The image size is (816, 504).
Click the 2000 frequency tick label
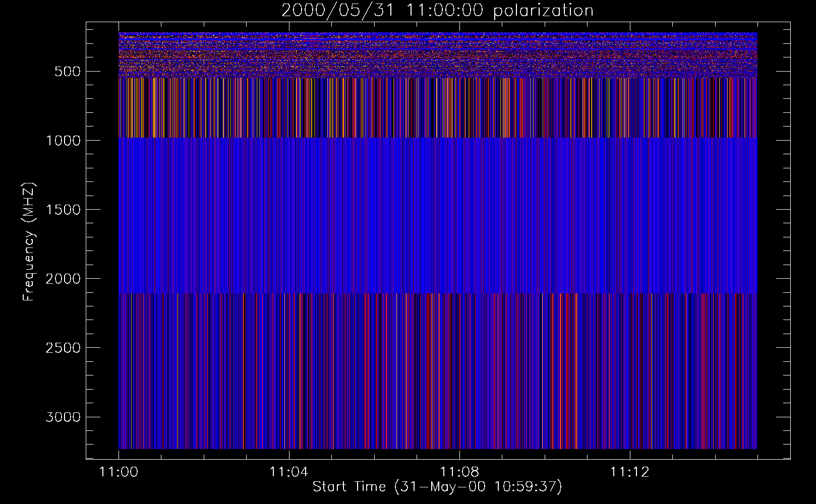(63, 279)
